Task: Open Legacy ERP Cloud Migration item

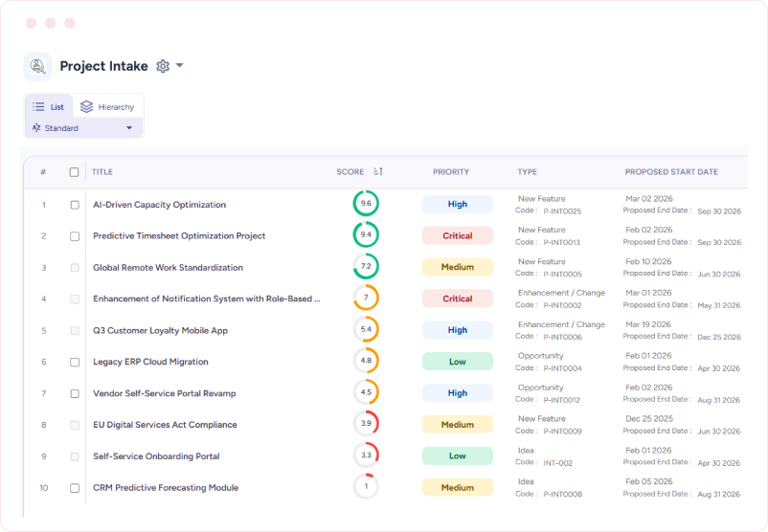Action: coord(151,362)
